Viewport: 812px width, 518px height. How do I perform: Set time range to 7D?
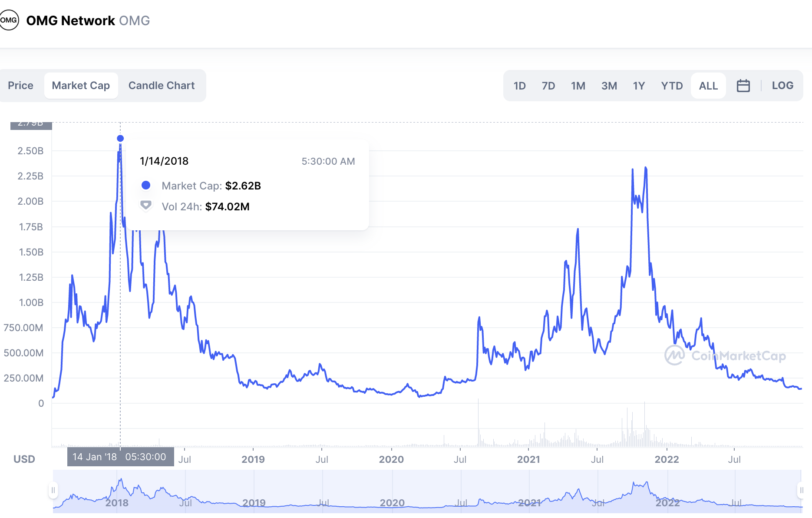[x=548, y=86]
